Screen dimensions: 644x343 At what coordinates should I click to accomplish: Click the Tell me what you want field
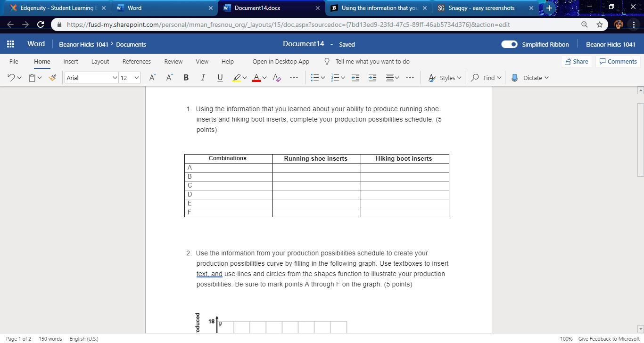tap(372, 61)
